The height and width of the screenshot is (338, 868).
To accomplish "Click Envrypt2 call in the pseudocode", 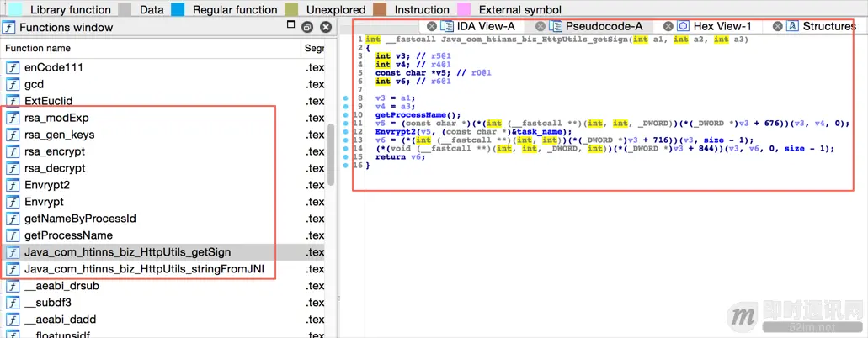I will point(400,131).
